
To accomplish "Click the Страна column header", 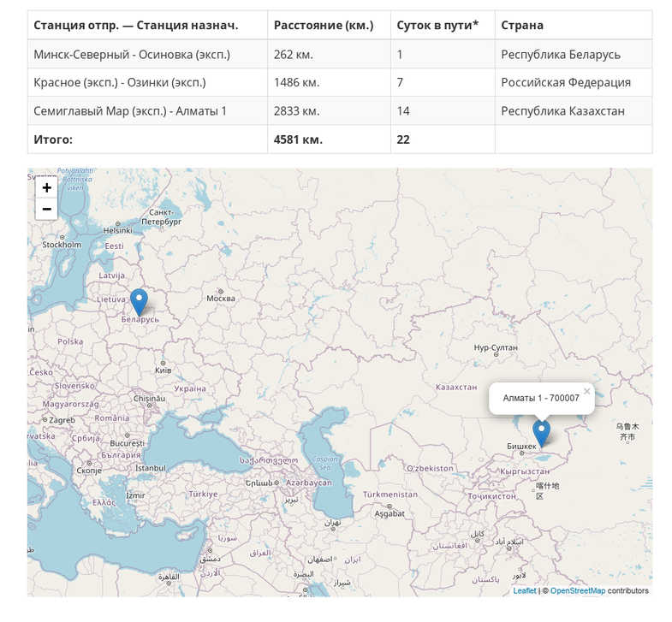I will click(574, 26).
